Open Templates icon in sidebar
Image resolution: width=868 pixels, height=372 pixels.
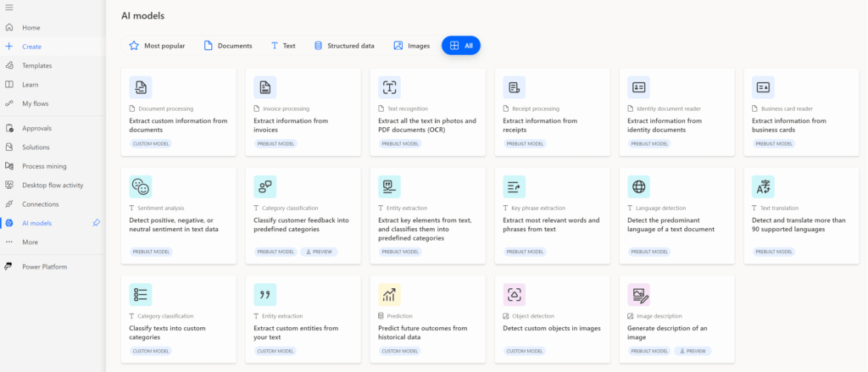pyautogui.click(x=8, y=65)
